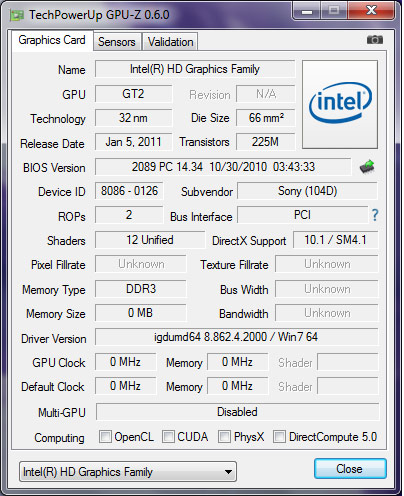Switch to the Sensors tab

tap(117, 42)
